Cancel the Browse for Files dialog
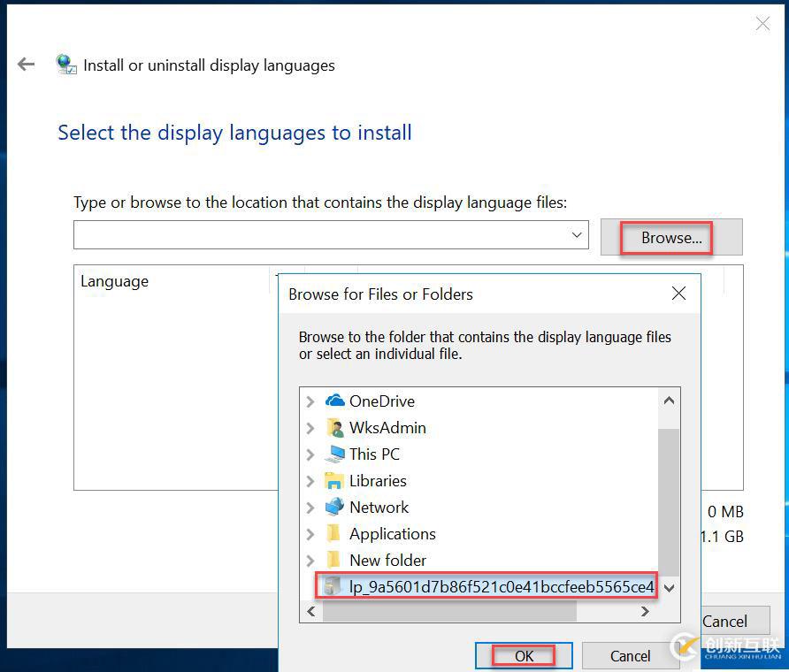This screenshot has width=789, height=672. click(x=630, y=655)
